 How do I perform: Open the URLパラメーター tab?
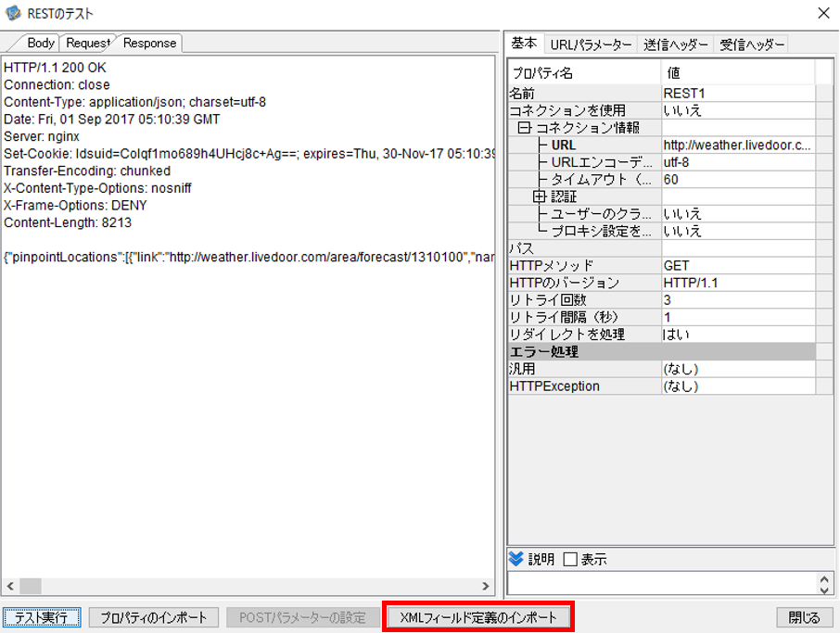(x=591, y=45)
